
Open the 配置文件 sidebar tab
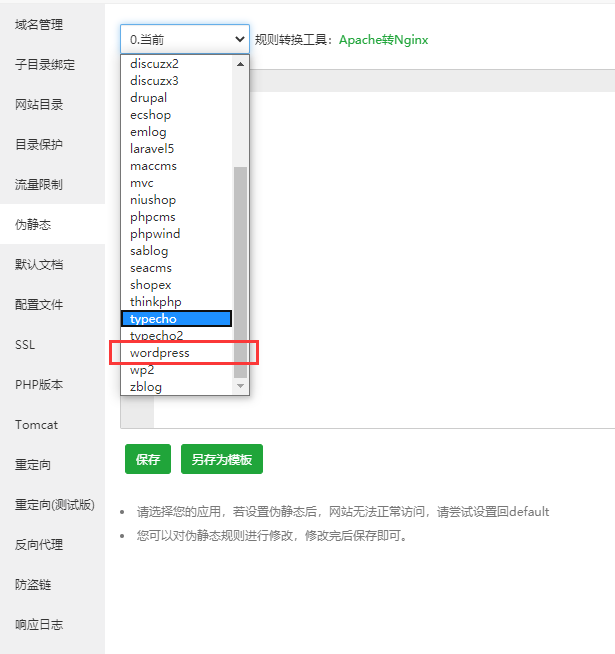pos(53,304)
